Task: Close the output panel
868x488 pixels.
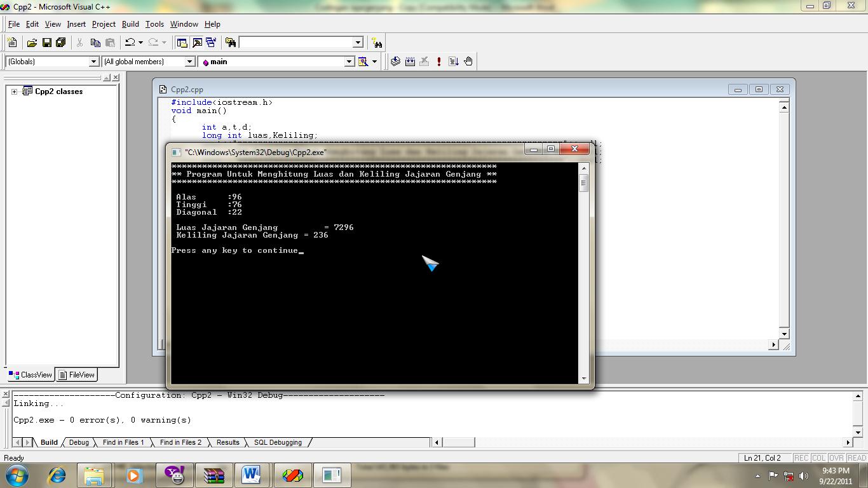Action: [6, 395]
